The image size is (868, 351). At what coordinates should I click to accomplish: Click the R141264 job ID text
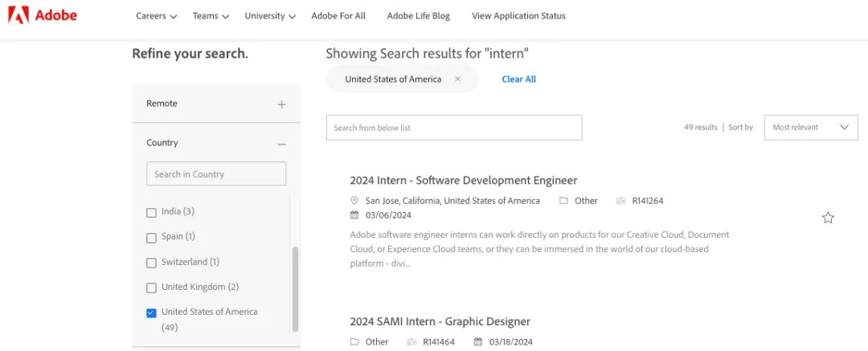click(x=648, y=201)
